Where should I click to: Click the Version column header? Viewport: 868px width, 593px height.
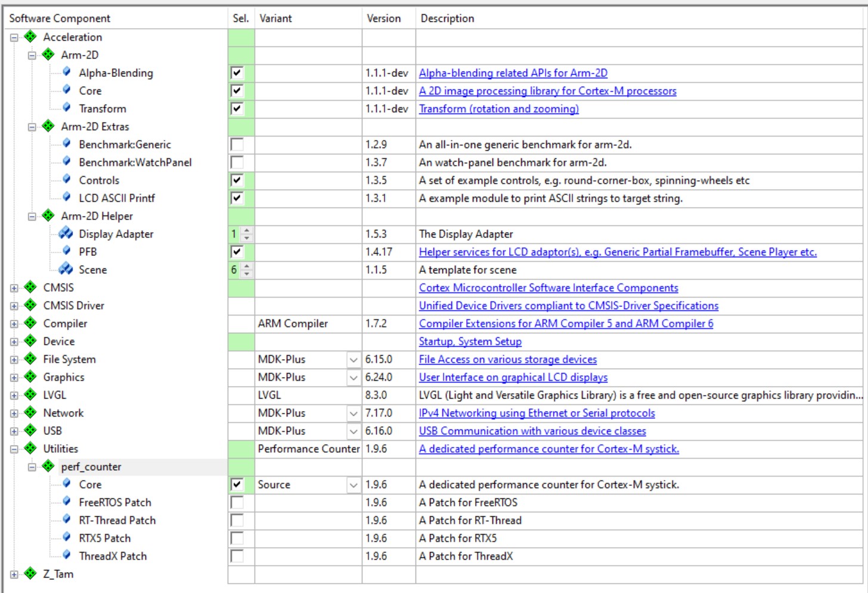point(389,18)
